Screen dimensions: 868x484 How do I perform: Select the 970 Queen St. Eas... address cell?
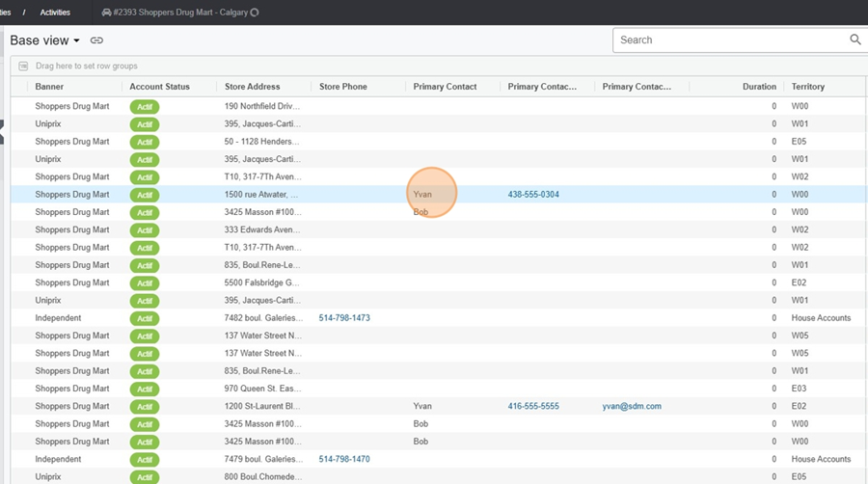263,389
